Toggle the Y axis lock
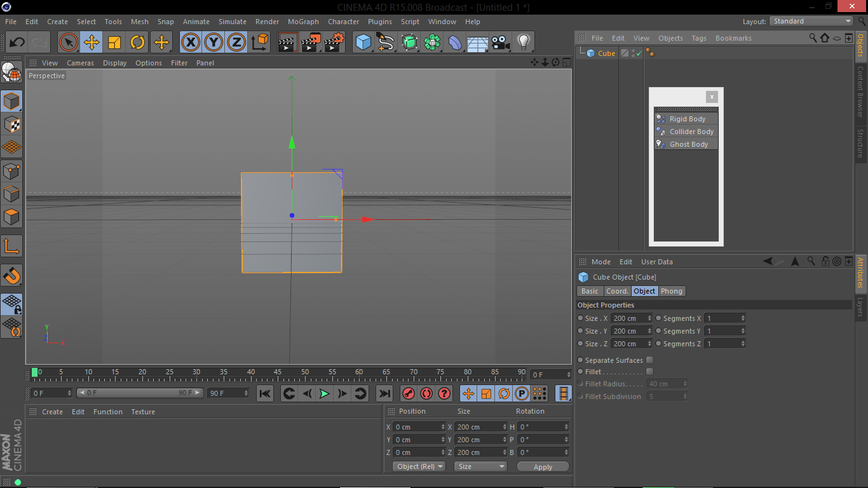The width and height of the screenshot is (868, 488). pos(214,43)
